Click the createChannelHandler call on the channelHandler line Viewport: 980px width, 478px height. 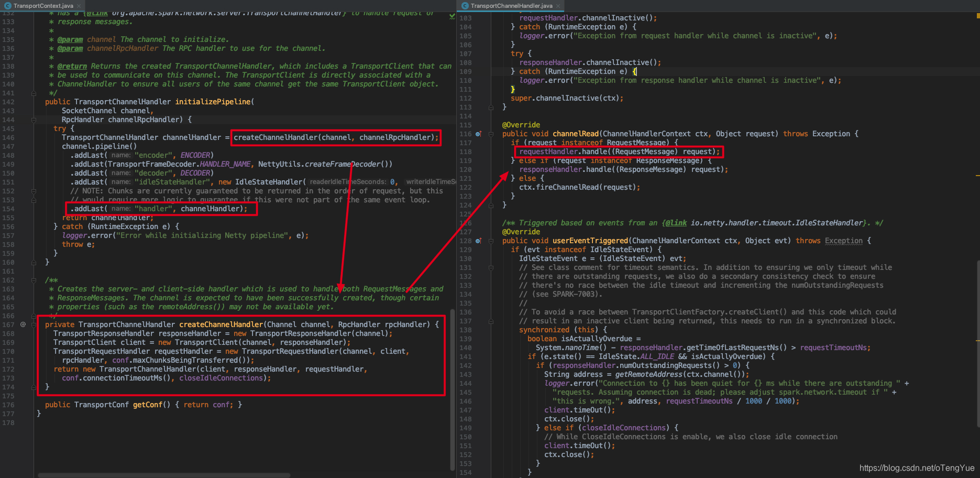tap(336, 137)
